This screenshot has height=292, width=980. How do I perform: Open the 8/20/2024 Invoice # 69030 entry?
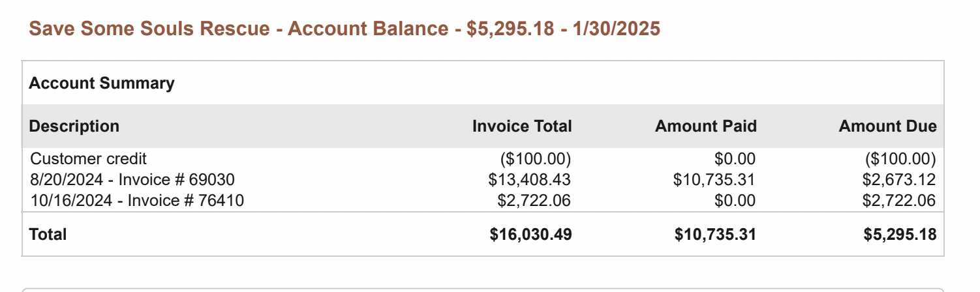point(132,180)
